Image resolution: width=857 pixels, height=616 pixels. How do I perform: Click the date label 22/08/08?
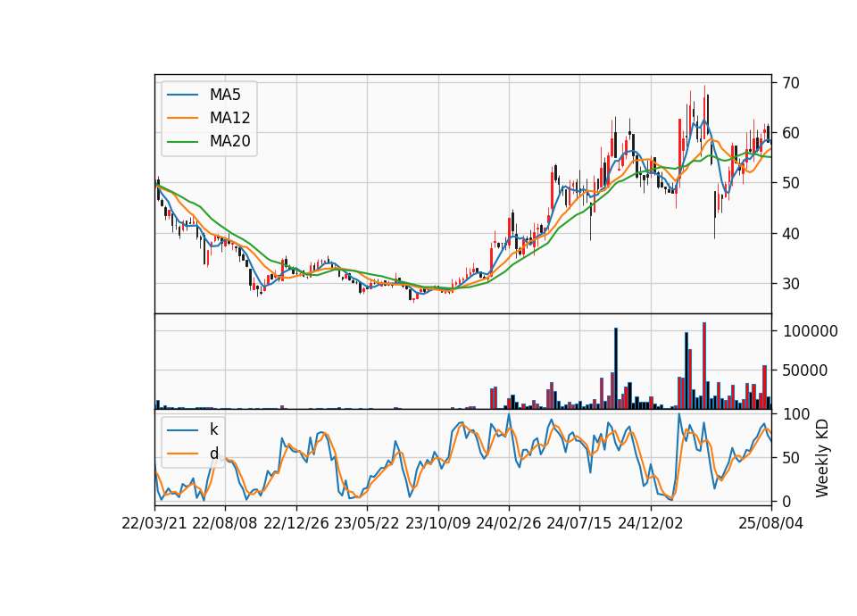[225, 524]
